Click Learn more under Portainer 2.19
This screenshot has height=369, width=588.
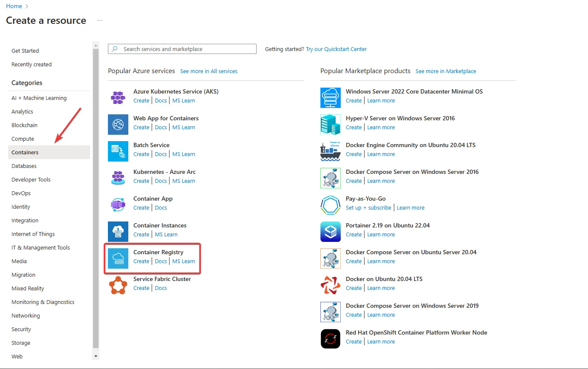[x=381, y=234]
